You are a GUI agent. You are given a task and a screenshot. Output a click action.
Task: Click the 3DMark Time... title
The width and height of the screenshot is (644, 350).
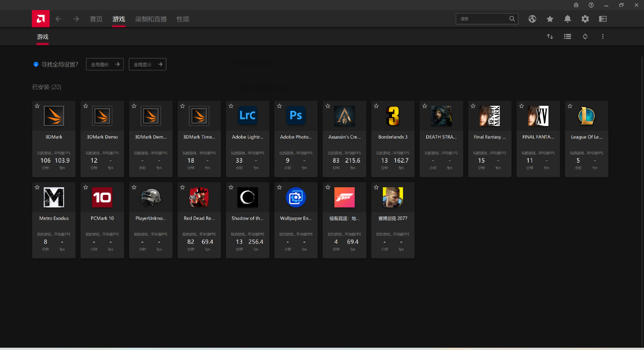click(199, 137)
